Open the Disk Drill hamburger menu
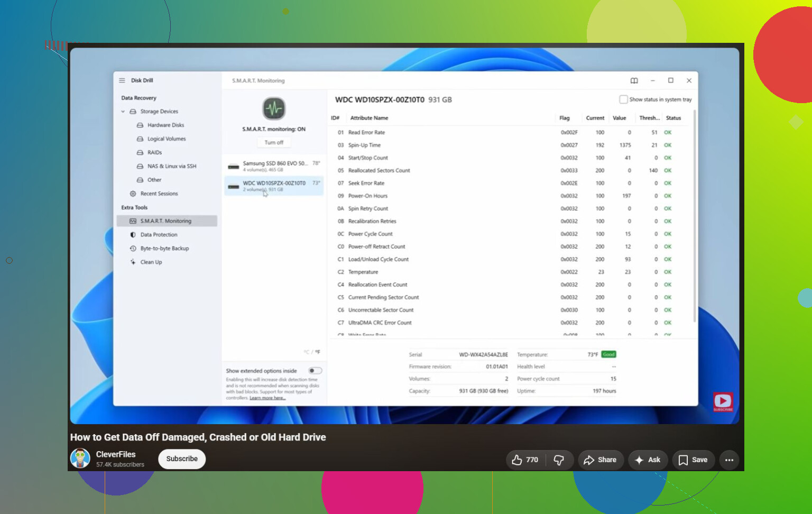 tap(122, 80)
